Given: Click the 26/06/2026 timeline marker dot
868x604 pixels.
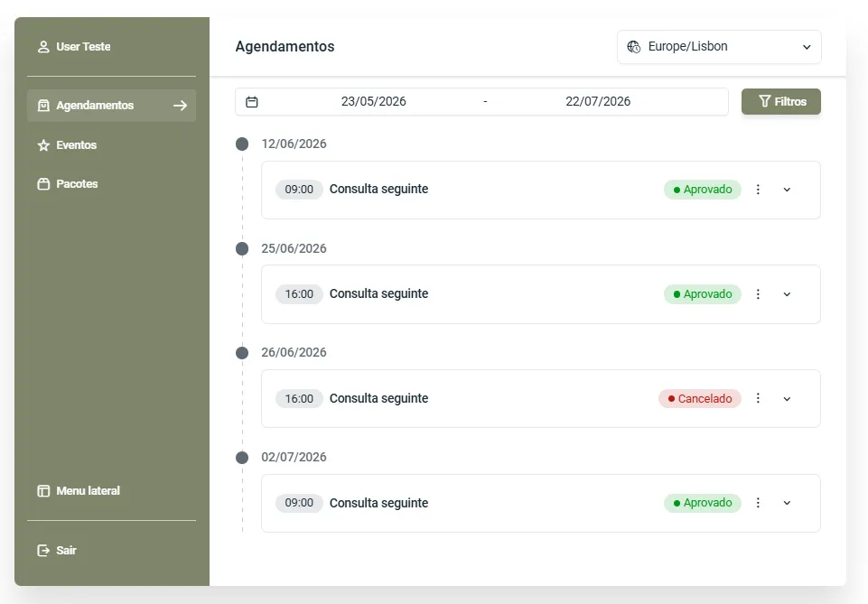Looking at the screenshot, I should coord(242,353).
